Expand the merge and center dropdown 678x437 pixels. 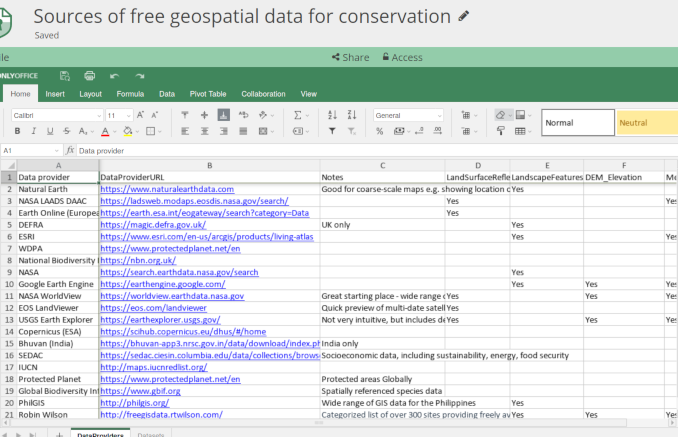(272, 131)
